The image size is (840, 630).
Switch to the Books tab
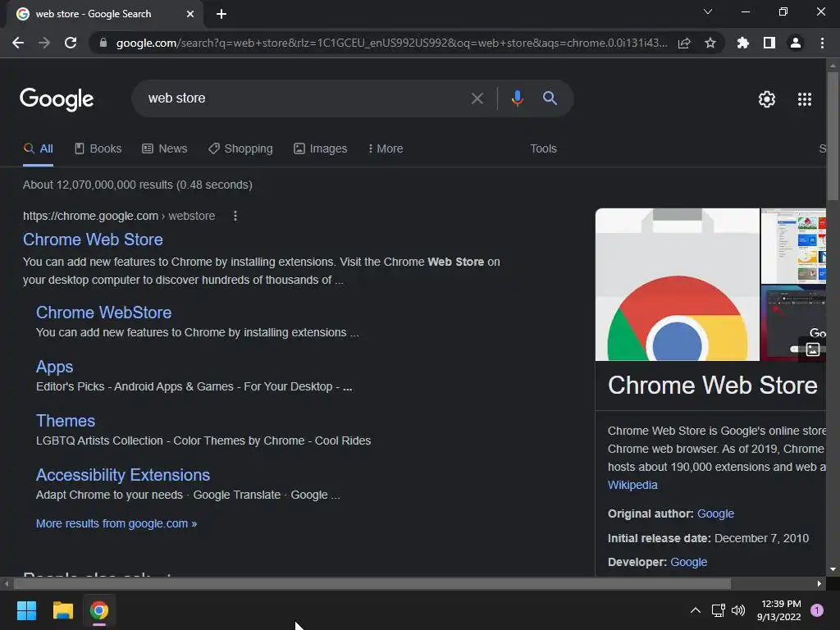pos(98,149)
